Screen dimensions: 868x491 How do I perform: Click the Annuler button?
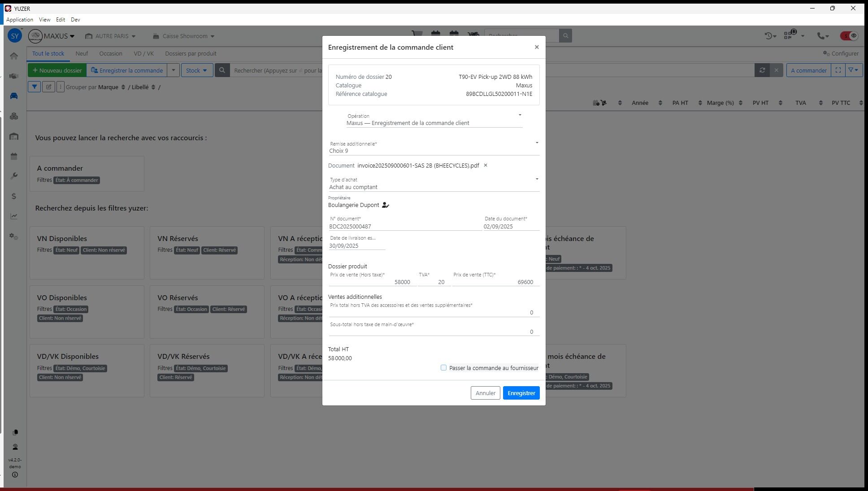(485, 393)
